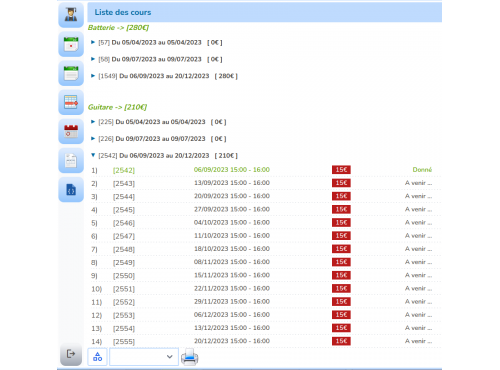Open the empty dropdown beside the printer
Viewport: 500px width, 370px height.
click(x=144, y=357)
